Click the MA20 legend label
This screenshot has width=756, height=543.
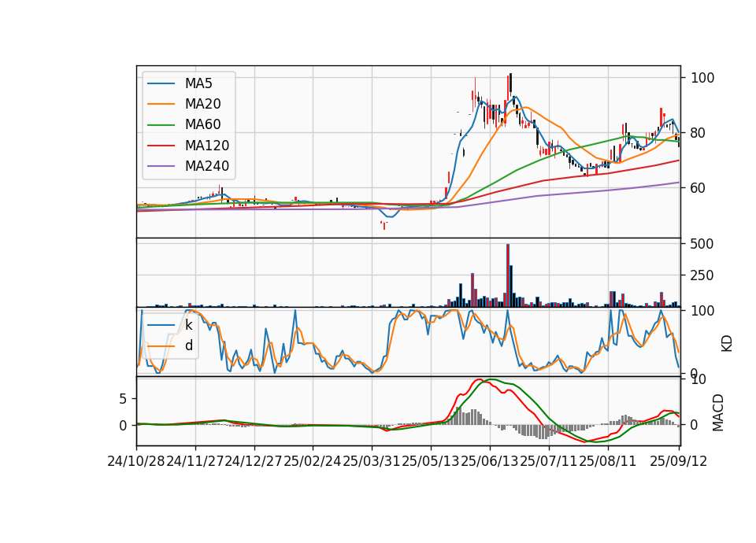202,104
